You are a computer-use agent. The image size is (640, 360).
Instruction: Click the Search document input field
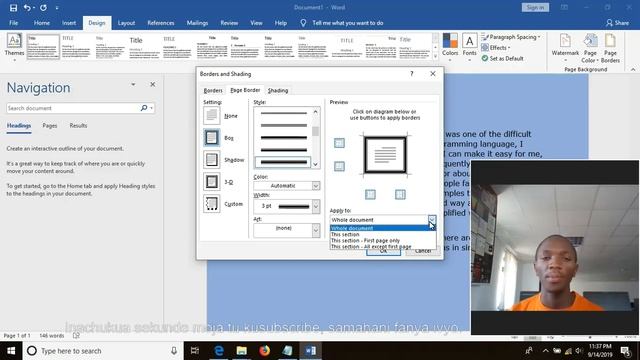click(x=73, y=108)
